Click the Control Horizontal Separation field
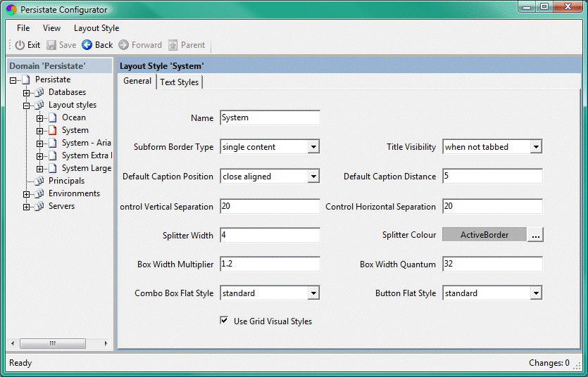This screenshot has width=588, height=377. (x=492, y=206)
